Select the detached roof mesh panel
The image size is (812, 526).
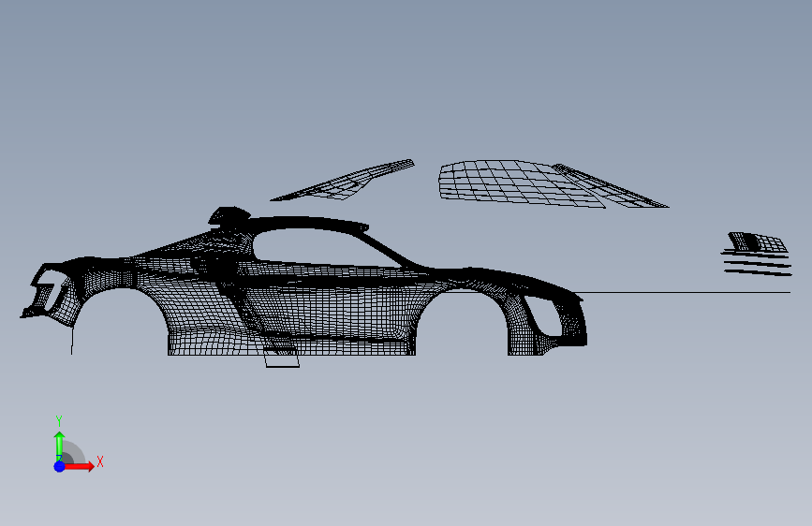click(x=522, y=183)
